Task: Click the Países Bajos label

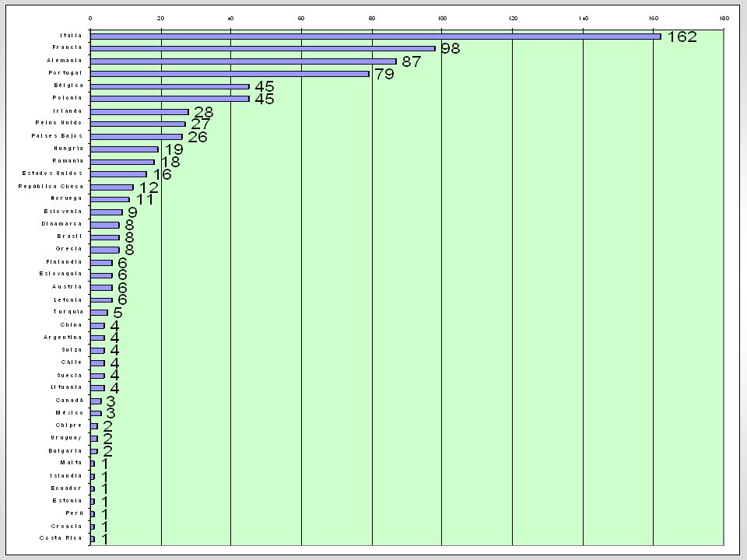Action: [57, 136]
